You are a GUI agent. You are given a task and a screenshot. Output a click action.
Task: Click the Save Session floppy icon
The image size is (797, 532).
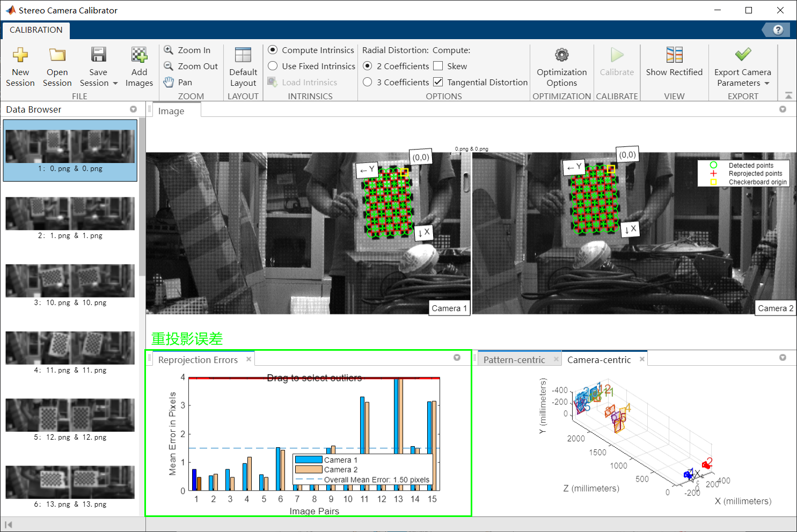[x=98, y=55]
